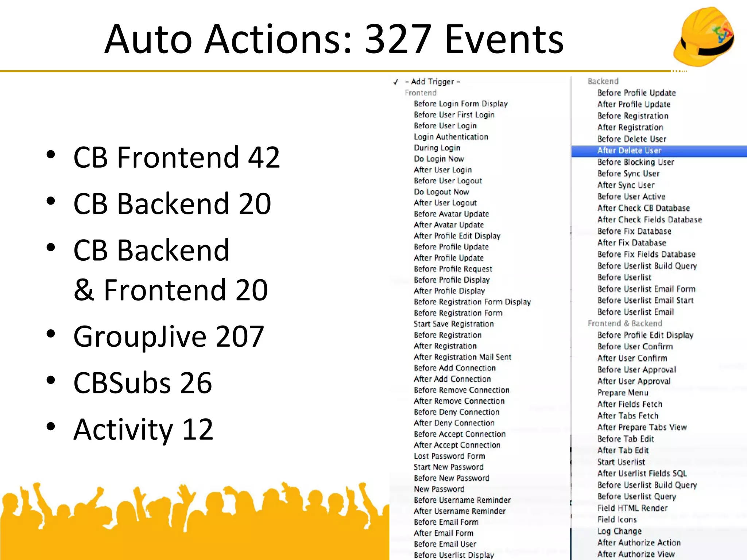Click the highlighted 'After Delete User' item
The image size is (747, 560).
[659, 151]
